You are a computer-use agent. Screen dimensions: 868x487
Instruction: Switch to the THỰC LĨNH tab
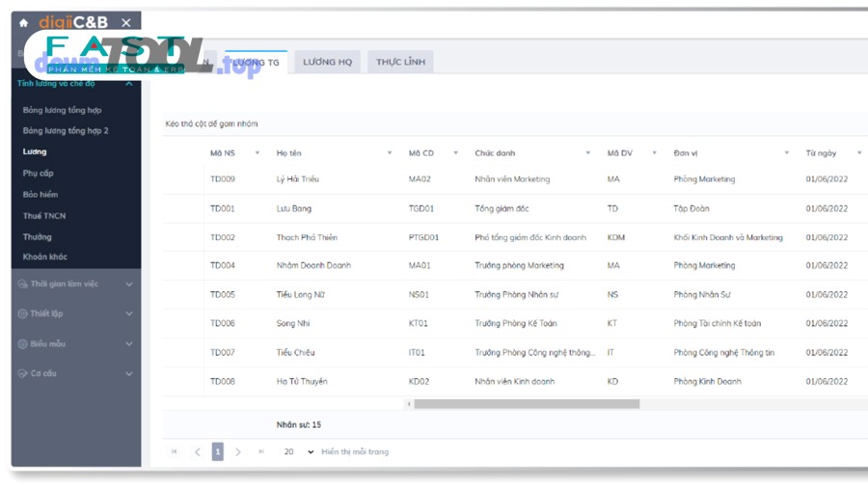400,62
